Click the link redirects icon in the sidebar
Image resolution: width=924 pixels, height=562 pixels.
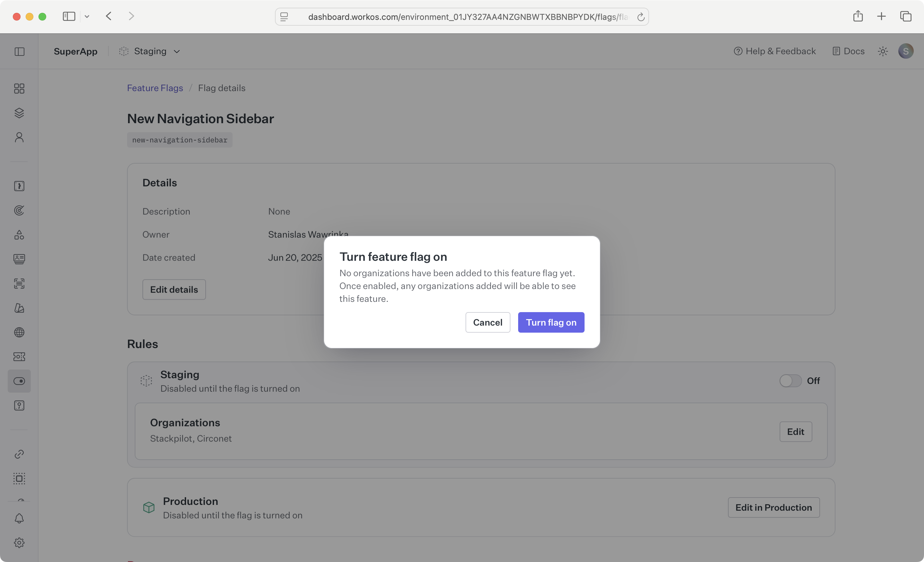pos(19,454)
